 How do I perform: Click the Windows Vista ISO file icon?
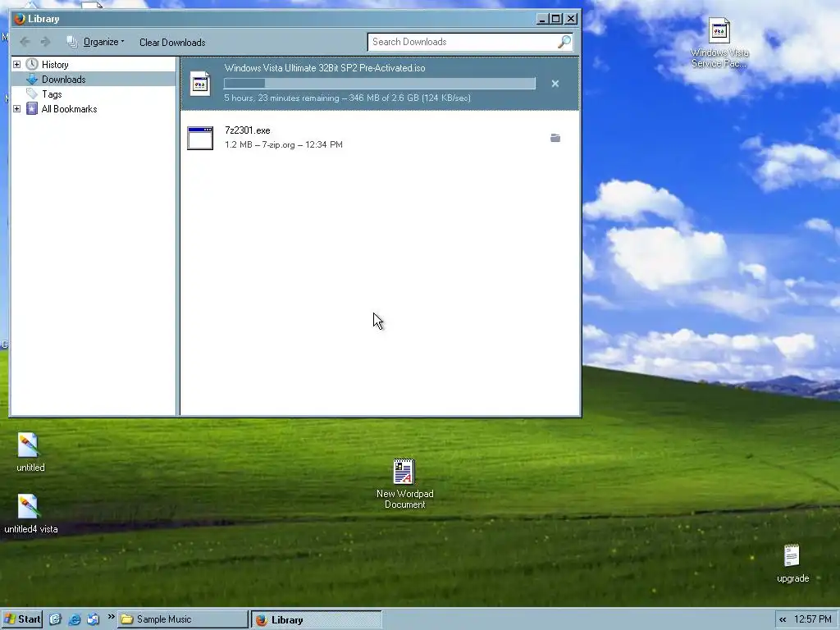(x=200, y=84)
